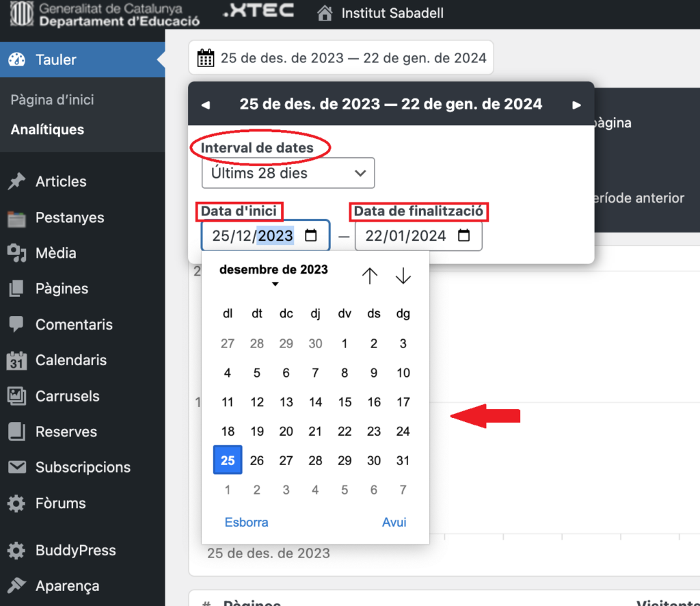Click Avui to jump to today
Image resolution: width=700 pixels, height=606 pixels.
pos(394,522)
